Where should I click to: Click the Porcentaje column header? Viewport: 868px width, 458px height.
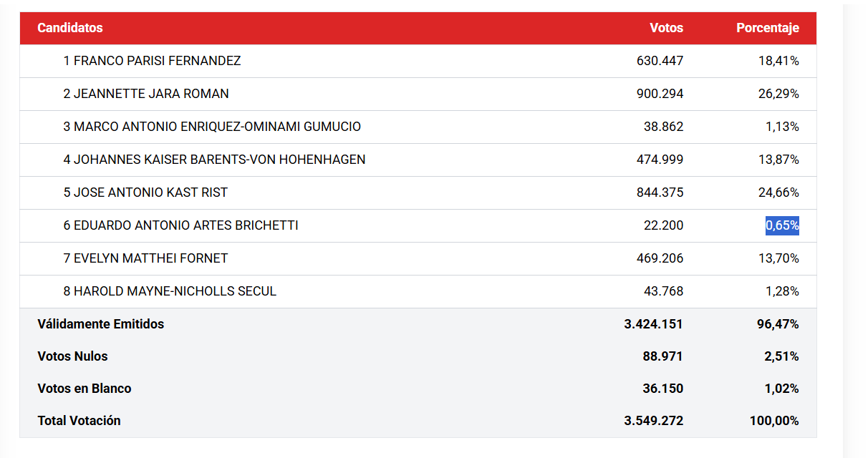[x=767, y=28]
